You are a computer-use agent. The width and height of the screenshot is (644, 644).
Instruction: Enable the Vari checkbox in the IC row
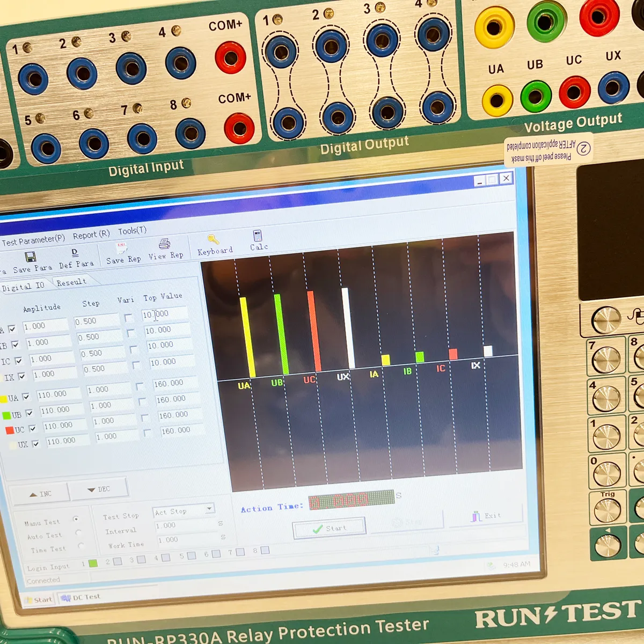coord(134,350)
